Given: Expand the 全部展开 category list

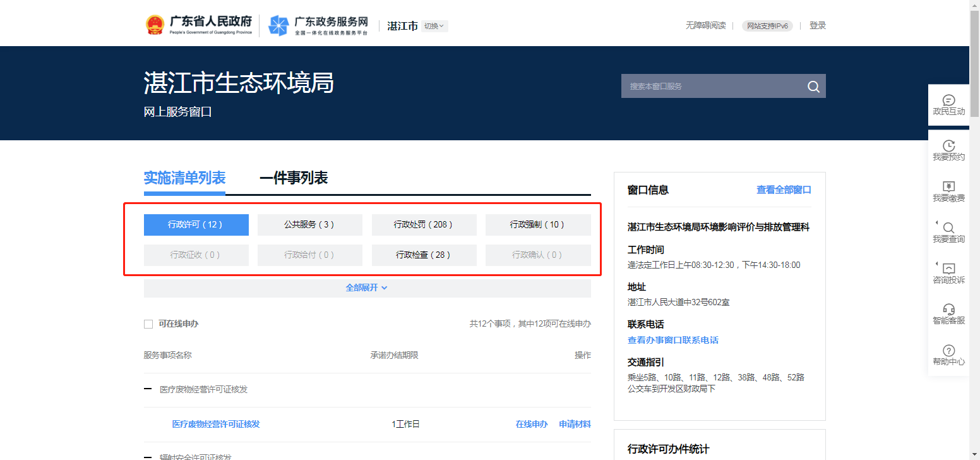Looking at the screenshot, I should click(367, 287).
